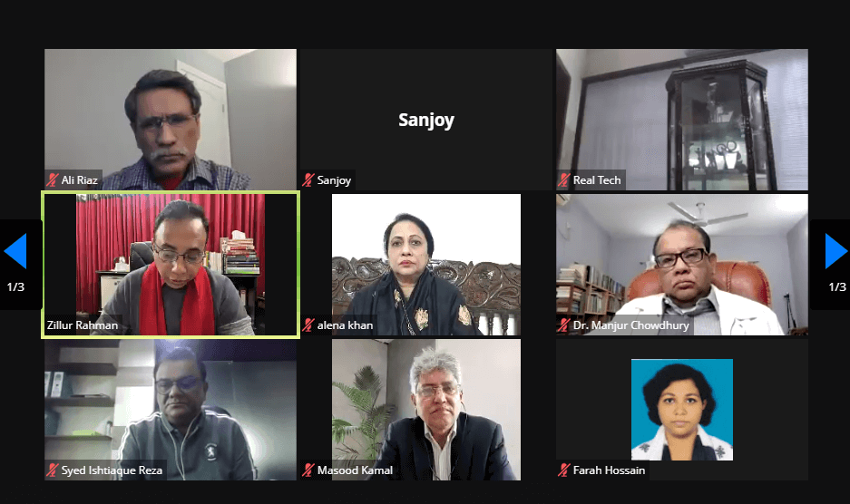Select Zillur Rahman's highlighted video tile
Screen dimensions: 850x504
pos(171,265)
